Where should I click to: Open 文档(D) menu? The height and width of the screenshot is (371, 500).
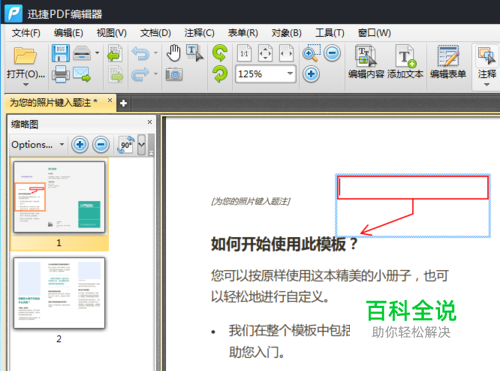[x=155, y=33]
